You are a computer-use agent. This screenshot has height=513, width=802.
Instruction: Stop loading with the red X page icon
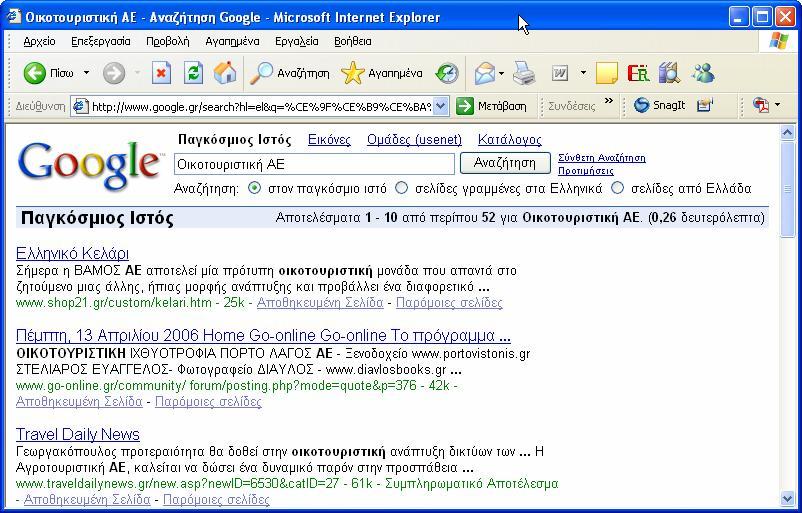coord(161,73)
